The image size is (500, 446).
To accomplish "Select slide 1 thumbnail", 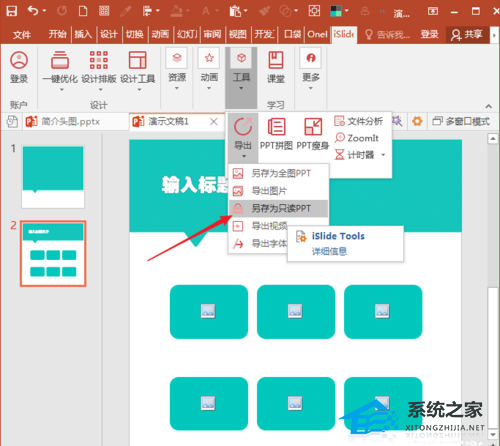I will (x=53, y=177).
